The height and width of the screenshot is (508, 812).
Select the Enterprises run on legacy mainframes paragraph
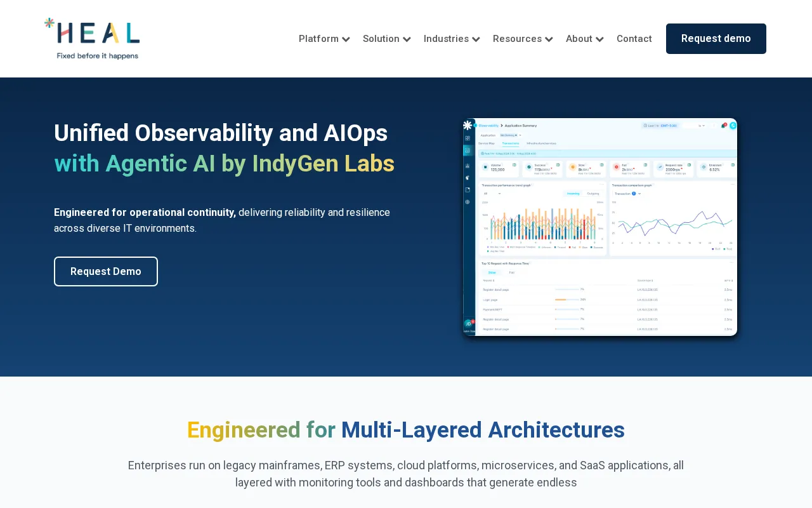click(x=406, y=474)
